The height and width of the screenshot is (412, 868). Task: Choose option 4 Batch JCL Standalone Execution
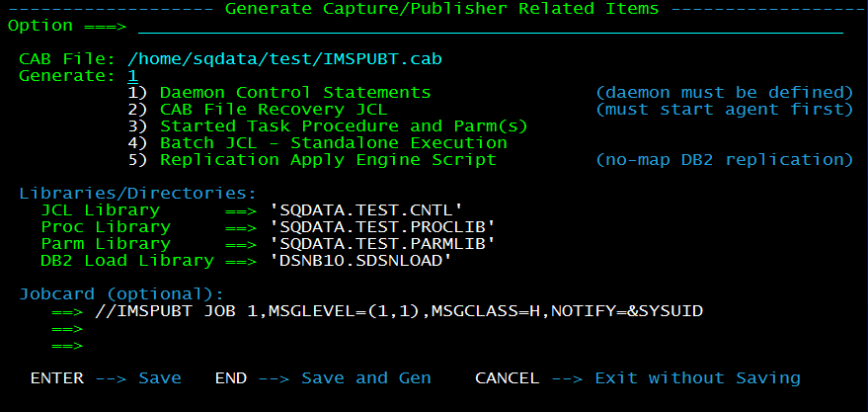tap(317, 143)
